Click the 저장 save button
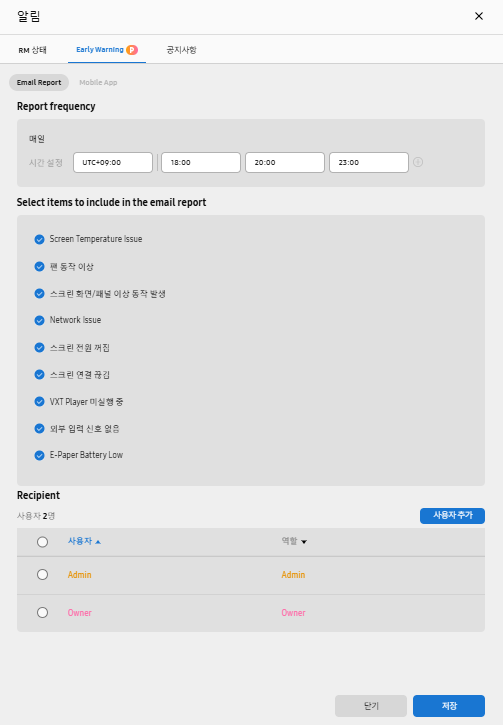This screenshot has height=725, width=503. click(x=449, y=706)
